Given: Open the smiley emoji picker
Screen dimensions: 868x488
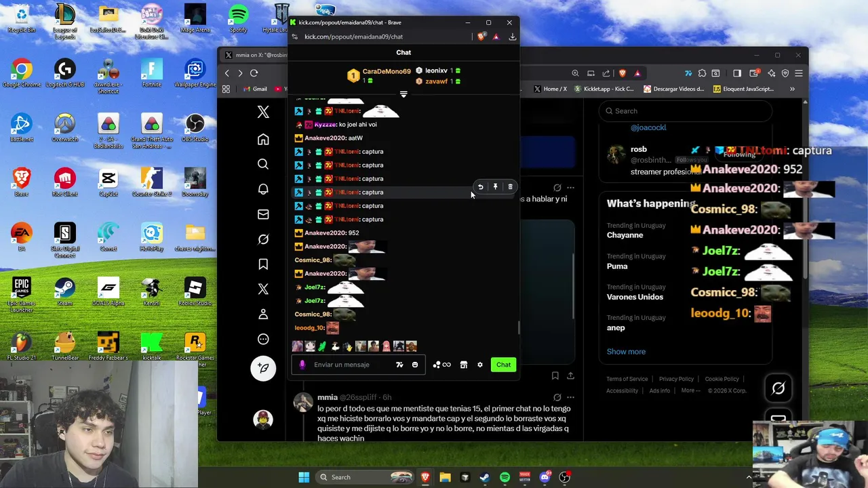Looking at the screenshot, I should pyautogui.click(x=415, y=365).
